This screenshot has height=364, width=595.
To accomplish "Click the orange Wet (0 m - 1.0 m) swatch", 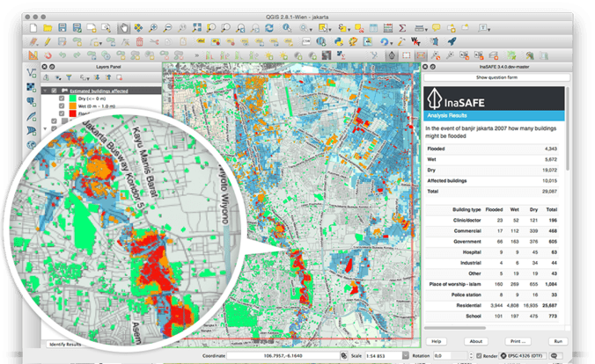I will click(x=72, y=106).
